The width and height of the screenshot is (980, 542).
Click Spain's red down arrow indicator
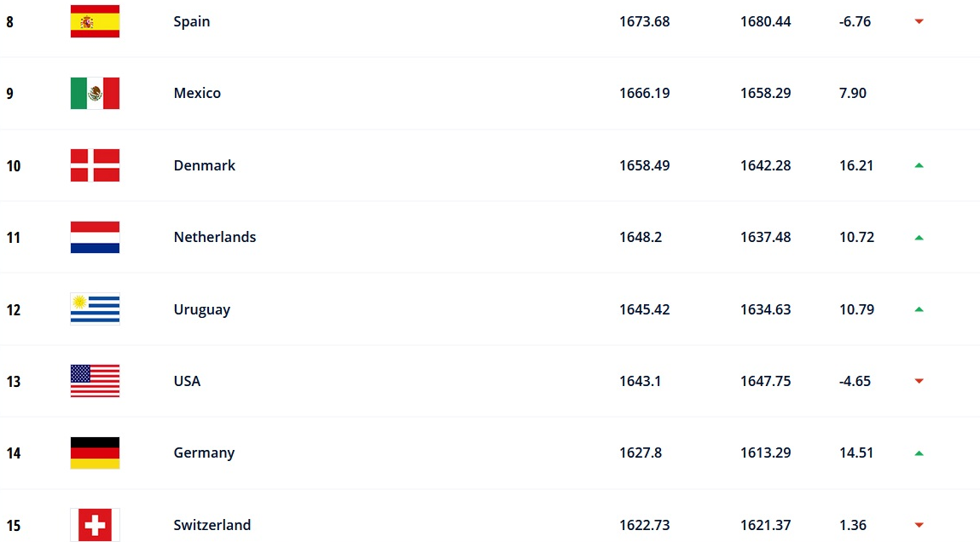point(919,21)
